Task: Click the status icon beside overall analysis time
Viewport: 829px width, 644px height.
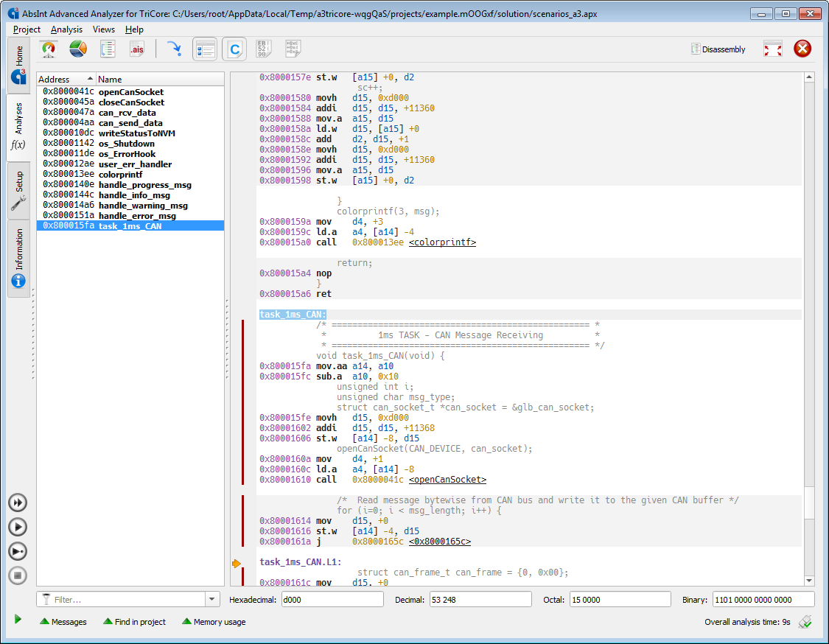Action: pos(805,622)
